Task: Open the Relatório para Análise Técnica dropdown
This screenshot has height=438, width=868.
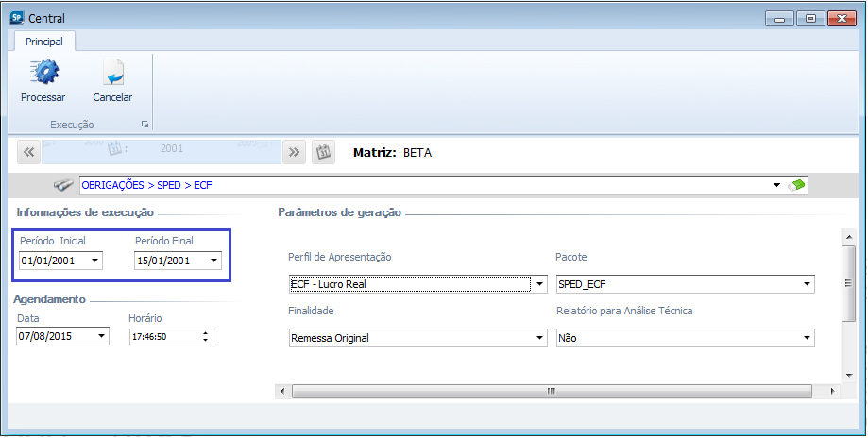Action: click(x=808, y=337)
